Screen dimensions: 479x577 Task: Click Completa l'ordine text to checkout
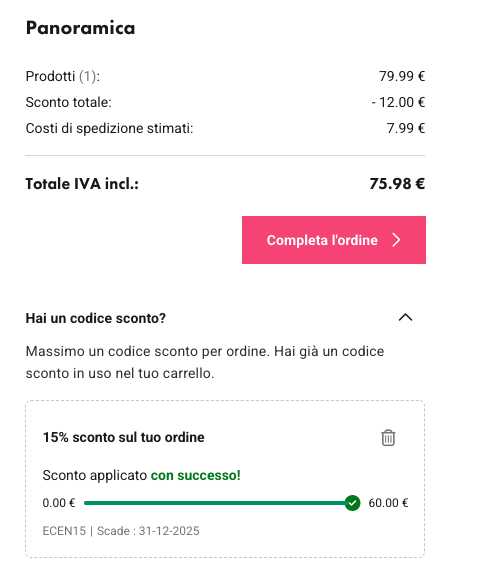pos(322,240)
